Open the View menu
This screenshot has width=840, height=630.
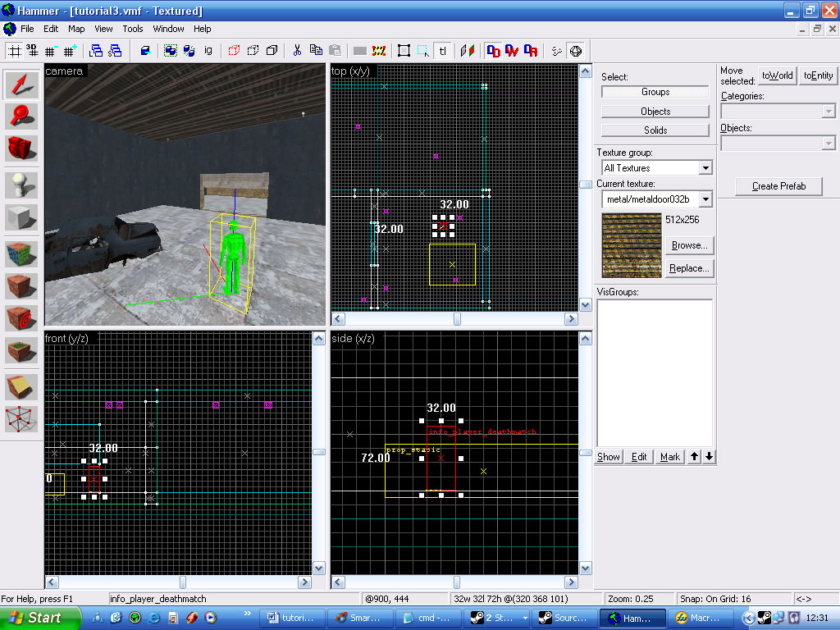(x=103, y=29)
